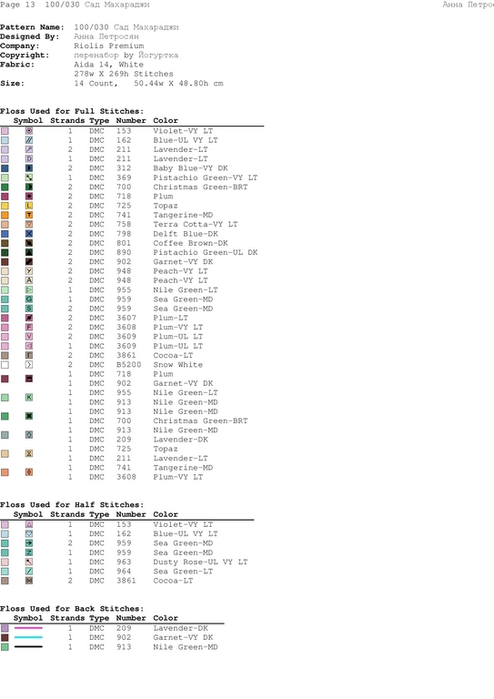This screenshot has width=494, height=699.
Task: Click the 'Floss Used for Full Stitches:' heading
Action: (72, 111)
